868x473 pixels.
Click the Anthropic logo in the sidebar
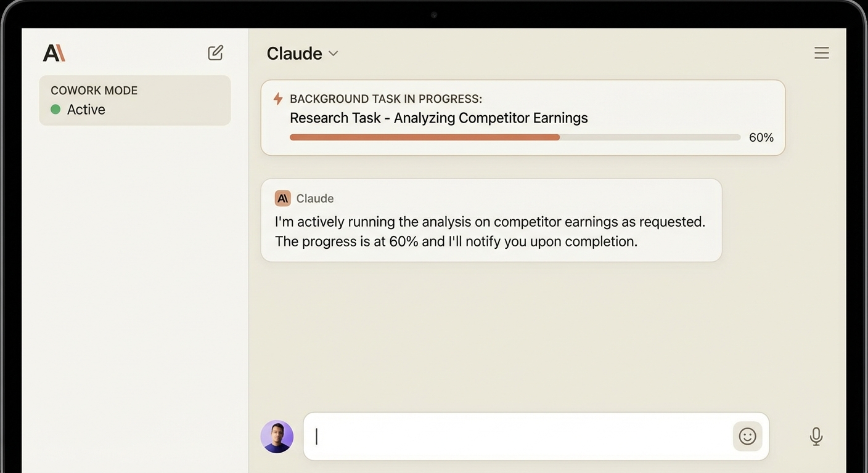[x=54, y=52]
